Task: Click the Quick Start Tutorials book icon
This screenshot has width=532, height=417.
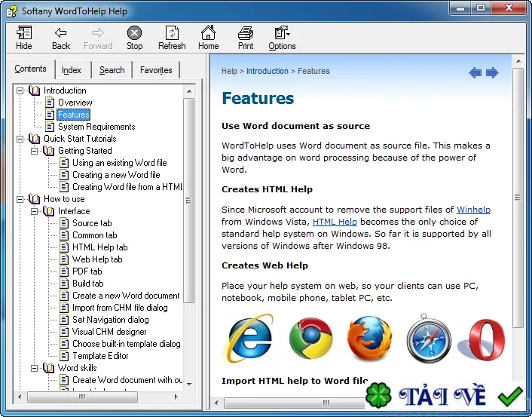Action: pyautogui.click(x=34, y=139)
